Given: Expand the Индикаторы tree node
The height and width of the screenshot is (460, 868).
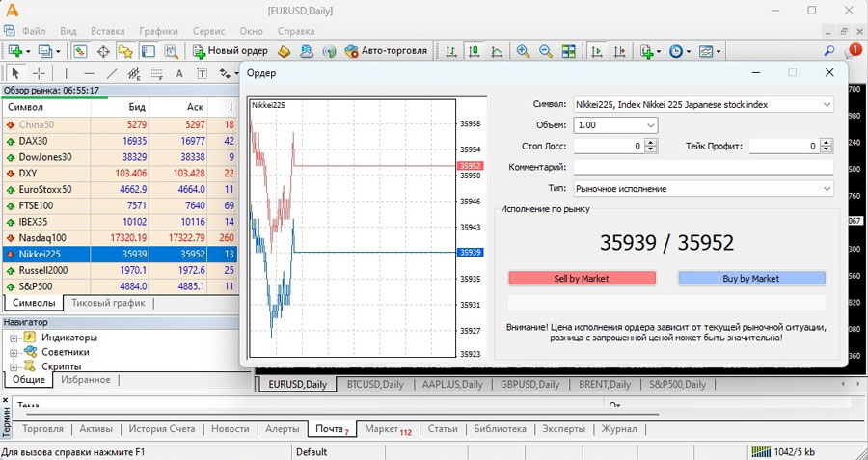Looking at the screenshot, I should point(14,338).
